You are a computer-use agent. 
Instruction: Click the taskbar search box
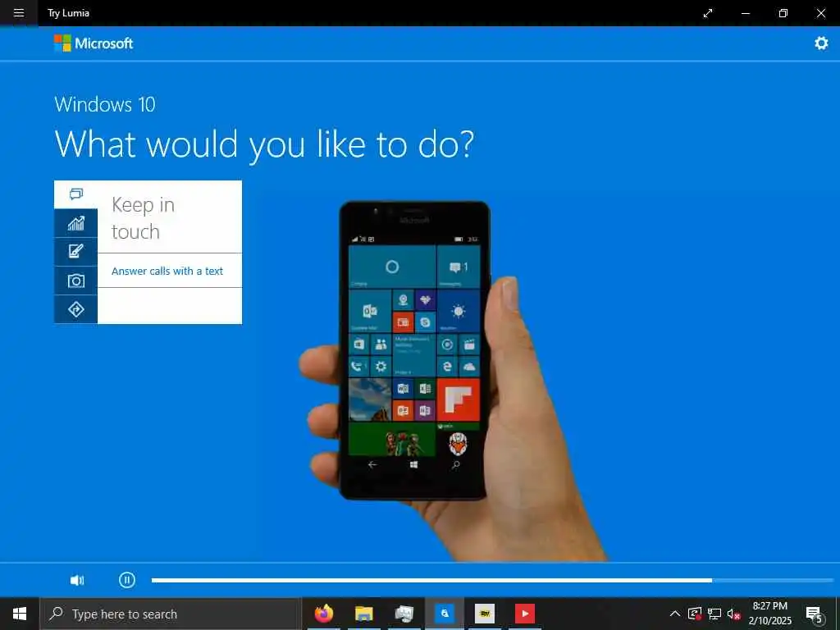[171, 614]
